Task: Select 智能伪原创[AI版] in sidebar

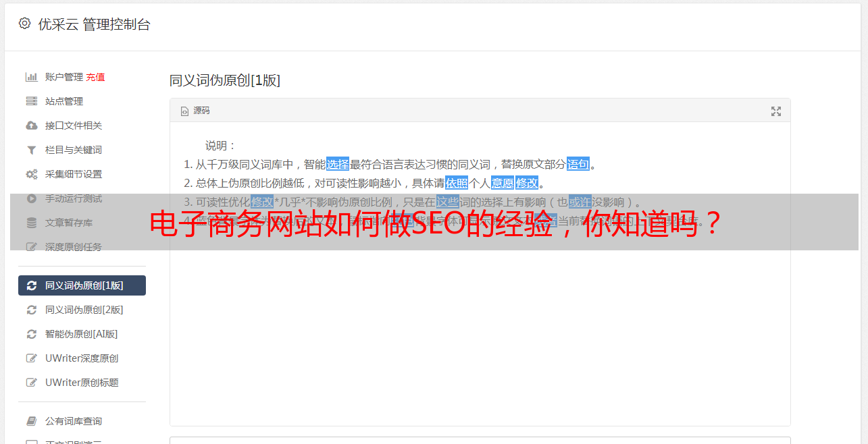Action: click(x=82, y=334)
